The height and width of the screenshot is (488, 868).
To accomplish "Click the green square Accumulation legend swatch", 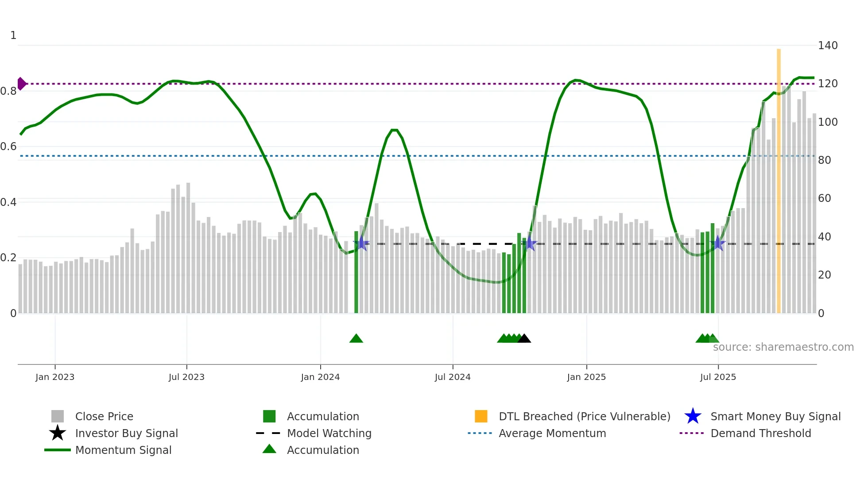I will 269,416.
